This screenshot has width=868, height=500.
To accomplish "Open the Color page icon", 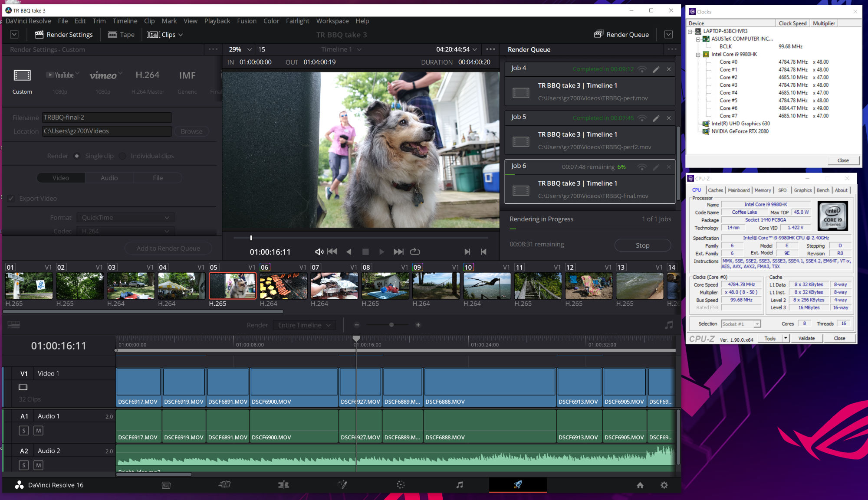I will [401, 485].
